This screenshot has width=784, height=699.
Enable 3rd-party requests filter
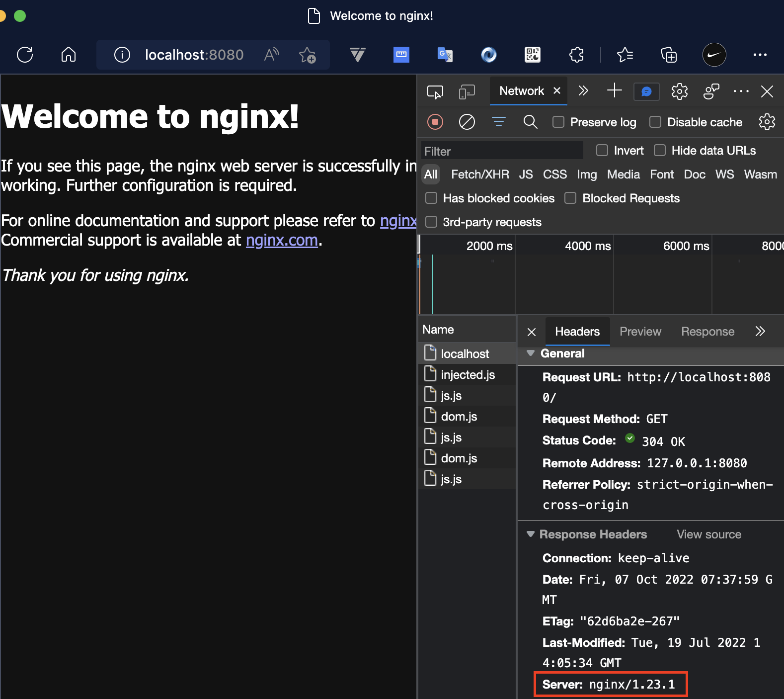click(431, 222)
